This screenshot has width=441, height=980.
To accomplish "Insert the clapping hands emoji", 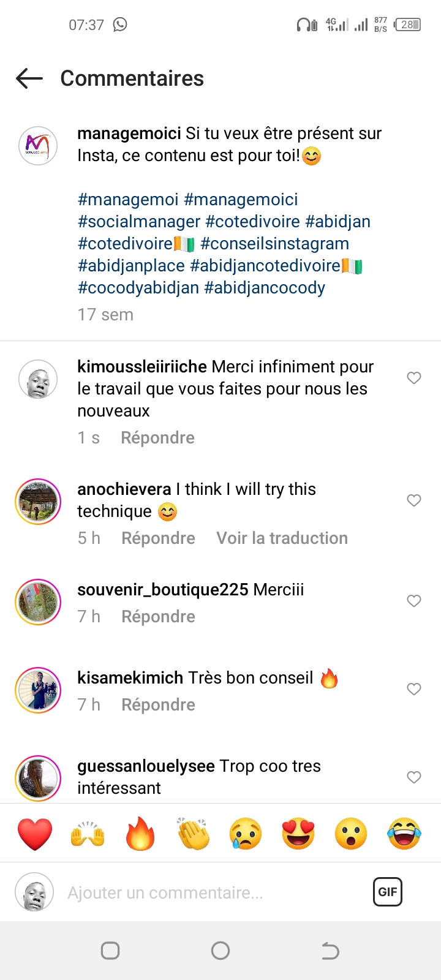I will [x=193, y=834].
